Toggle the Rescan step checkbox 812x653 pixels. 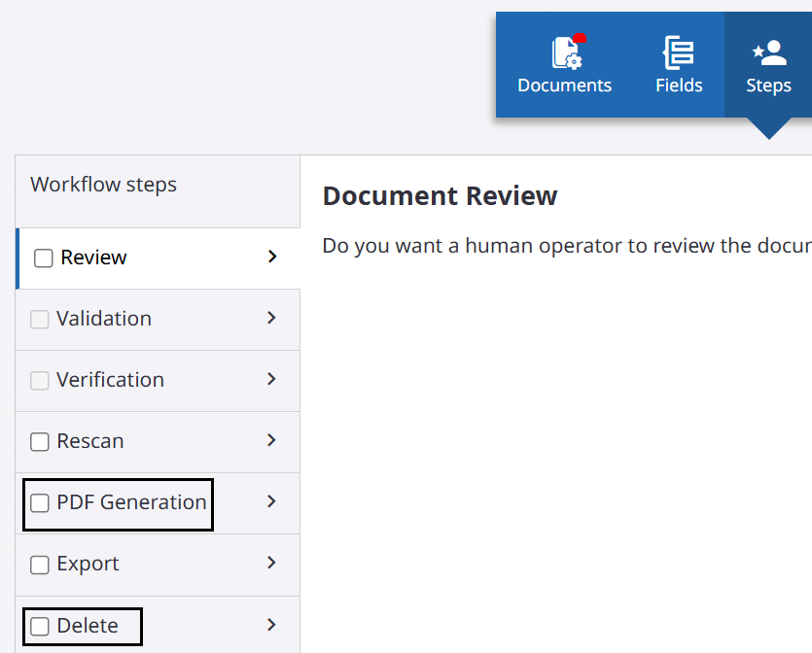(39, 441)
